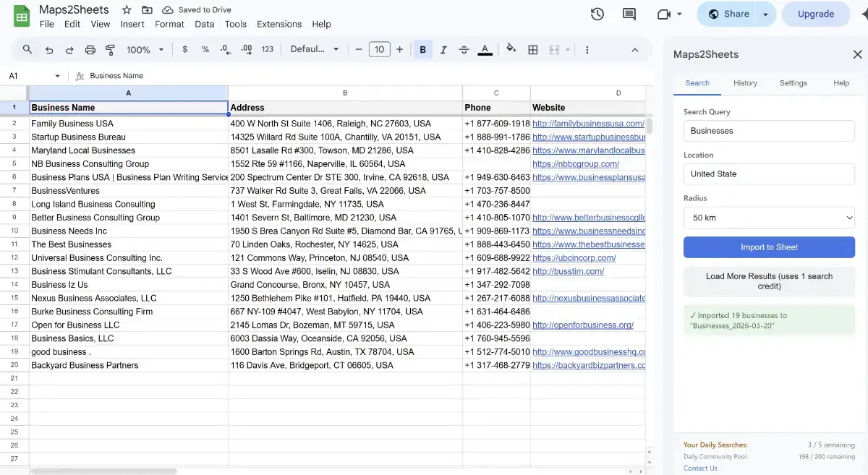Click the merge cells icon
This screenshot has width=868, height=475.
click(554, 50)
